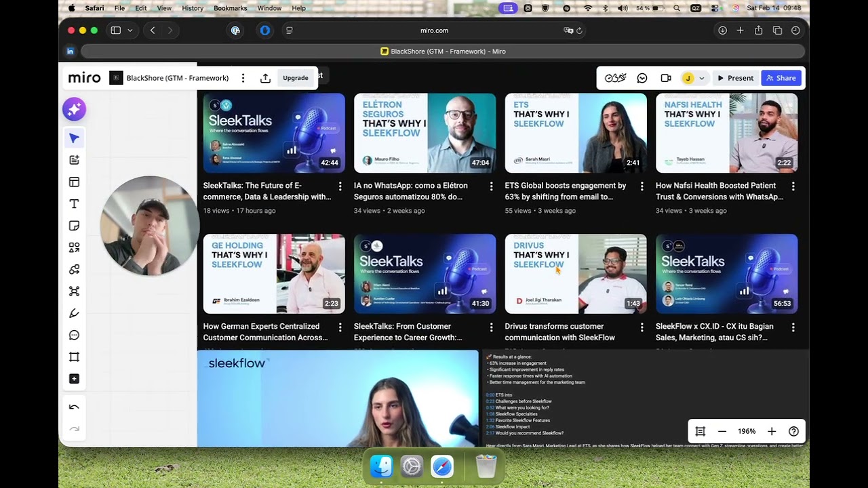The height and width of the screenshot is (488, 868).
Task: Toggle Bluetooth menu bar icon
Action: coord(605,8)
